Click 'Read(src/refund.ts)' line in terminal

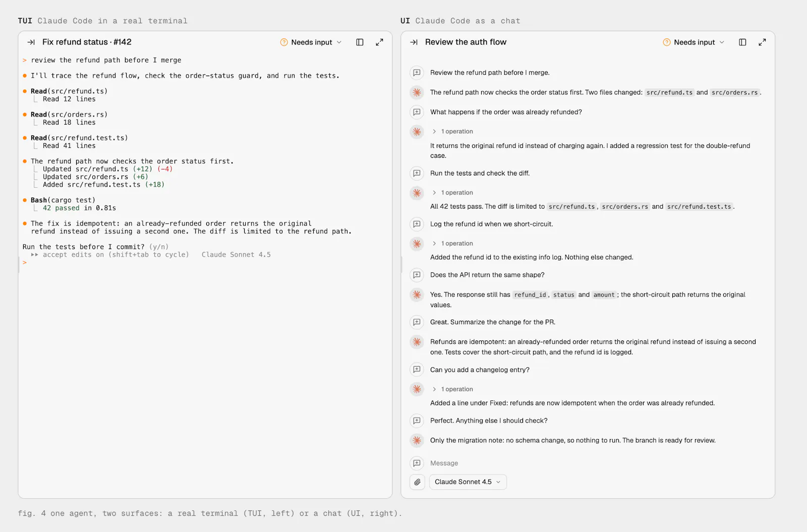point(69,91)
